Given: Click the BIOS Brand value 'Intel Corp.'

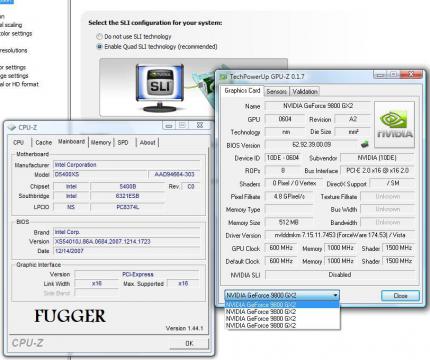Looking at the screenshot, I should [127, 232].
